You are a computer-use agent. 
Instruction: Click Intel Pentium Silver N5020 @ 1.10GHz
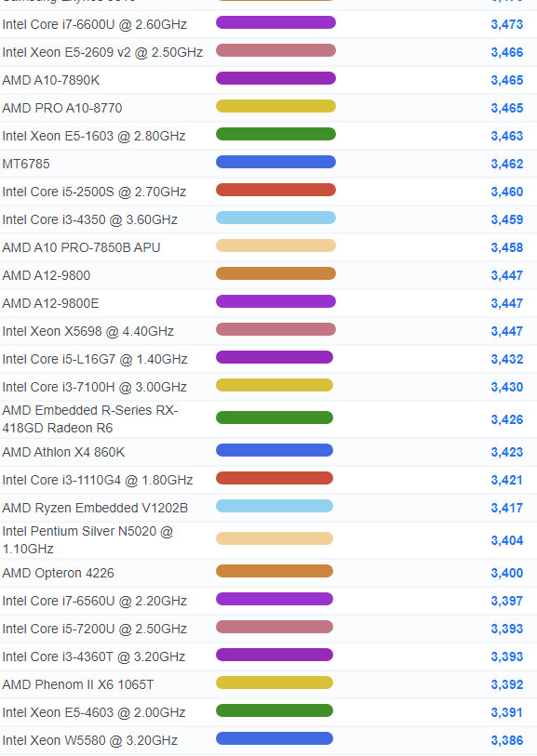pyautogui.click(x=87, y=540)
